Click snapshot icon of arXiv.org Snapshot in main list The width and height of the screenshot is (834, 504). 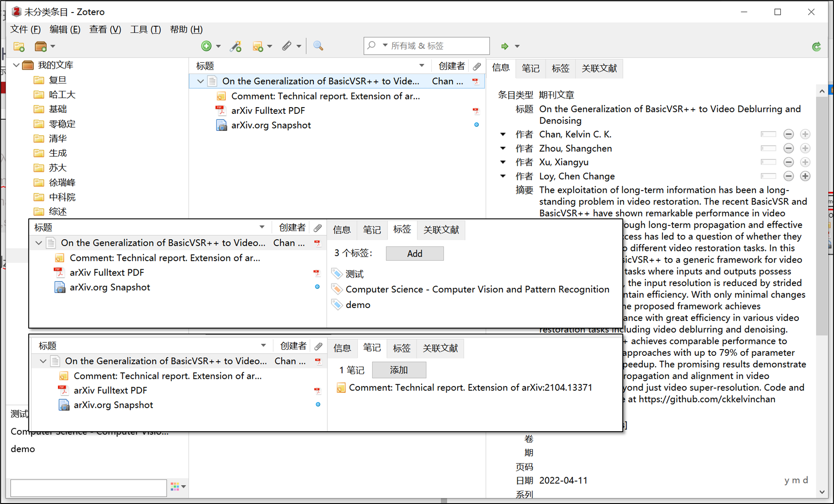point(221,125)
